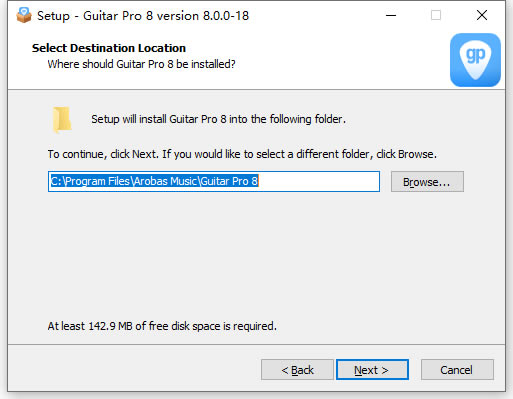Click the Select Destination Location heading
The height and width of the screenshot is (399, 513).
(109, 48)
